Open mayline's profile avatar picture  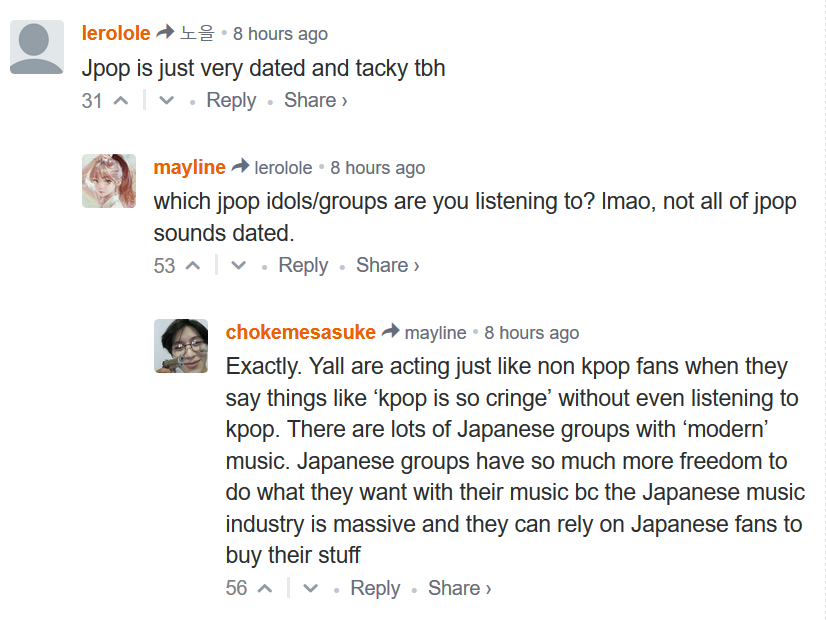(x=109, y=181)
